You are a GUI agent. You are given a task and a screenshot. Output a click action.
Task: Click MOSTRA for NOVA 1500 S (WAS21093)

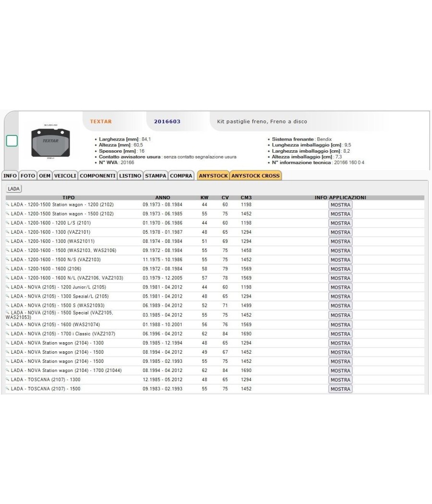(340, 306)
